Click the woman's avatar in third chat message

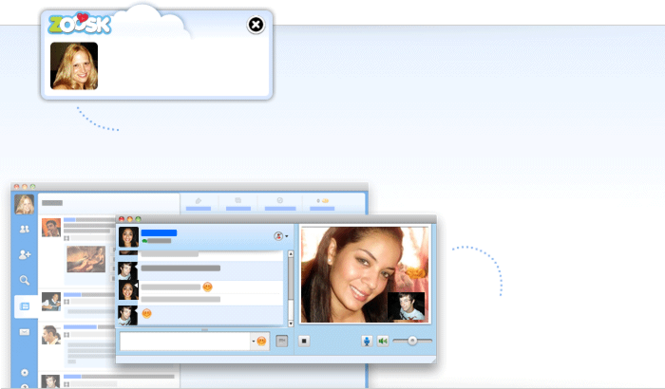tap(128, 291)
